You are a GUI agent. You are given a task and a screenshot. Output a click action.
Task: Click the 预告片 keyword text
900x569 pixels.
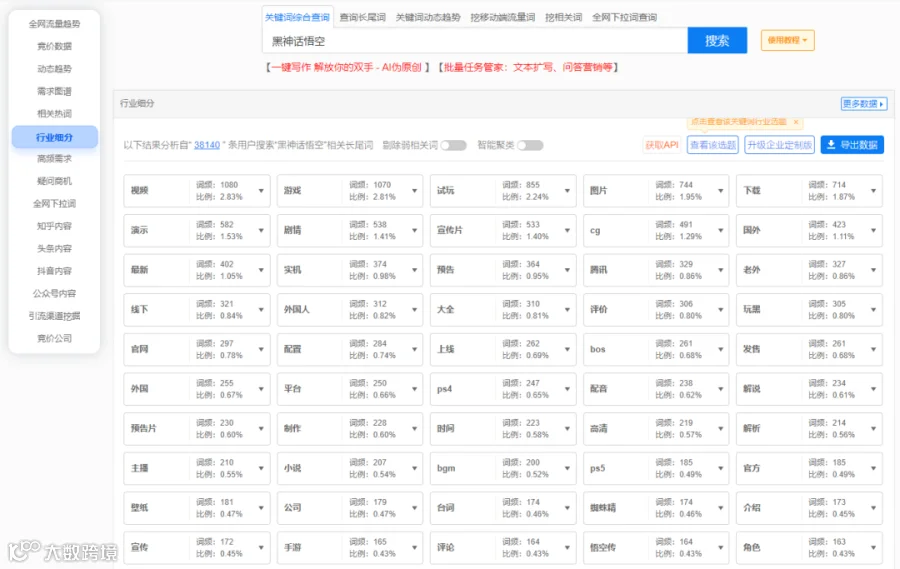tap(143, 428)
